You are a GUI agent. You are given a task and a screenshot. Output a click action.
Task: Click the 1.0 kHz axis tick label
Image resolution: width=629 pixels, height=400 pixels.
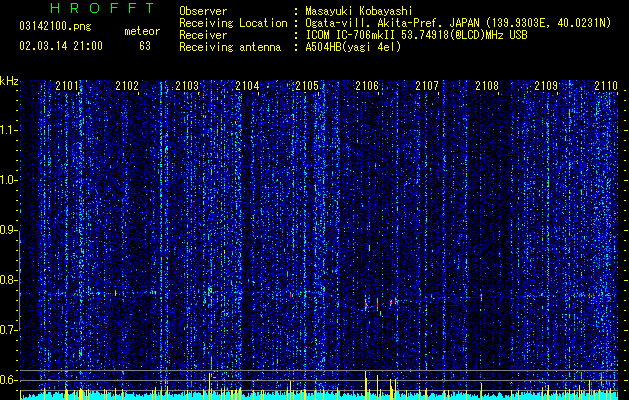pos(9,180)
